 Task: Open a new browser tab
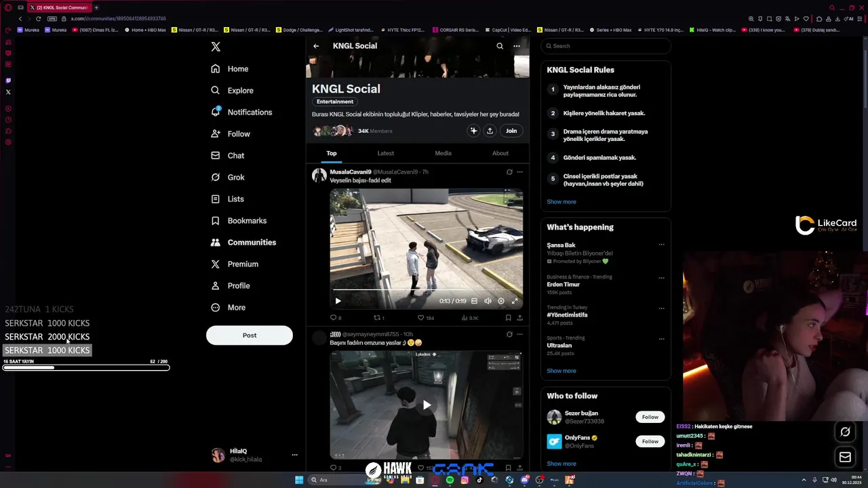click(96, 7)
